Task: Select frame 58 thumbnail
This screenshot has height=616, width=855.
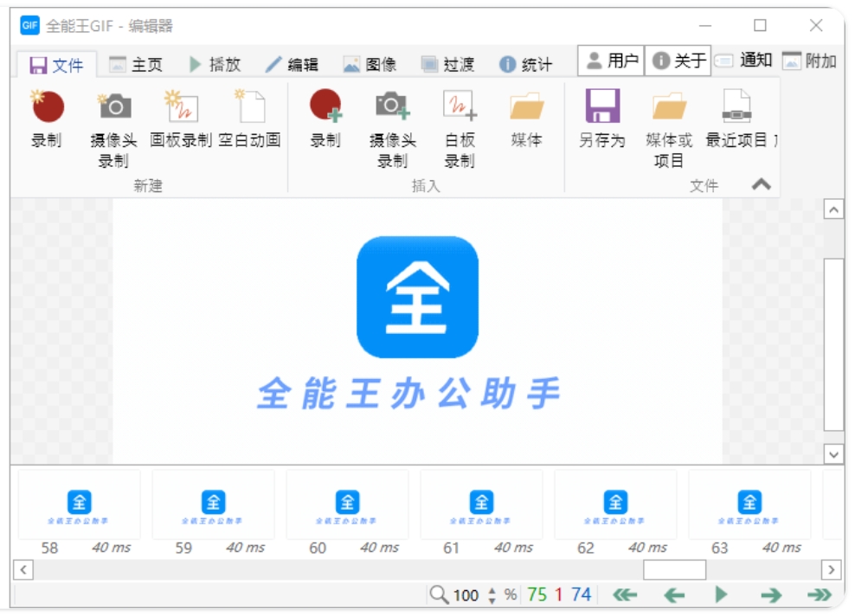Action: coord(80,504)
